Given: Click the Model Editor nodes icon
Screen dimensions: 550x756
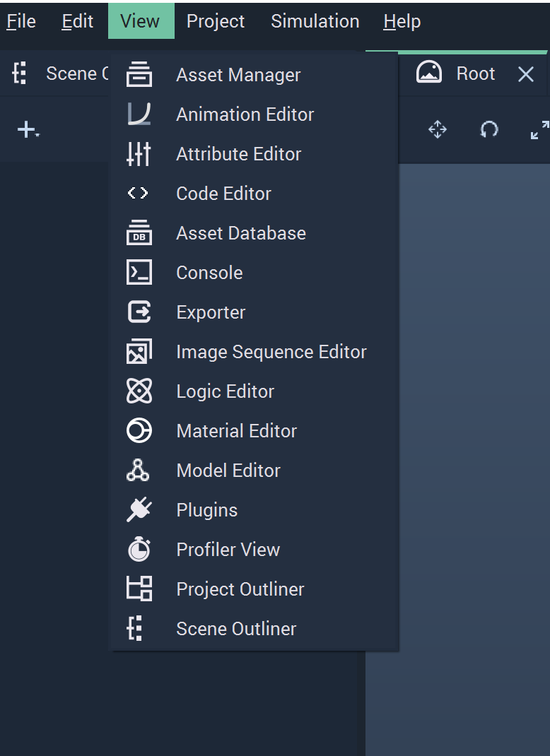Looking at the screenshot, I should pos(138,470).
